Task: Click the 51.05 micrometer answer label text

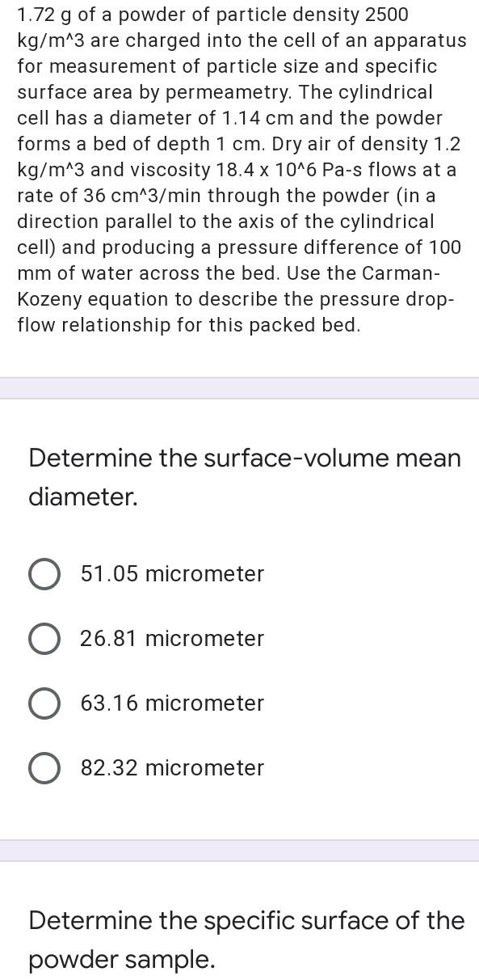Action: [x=172, y=574]
